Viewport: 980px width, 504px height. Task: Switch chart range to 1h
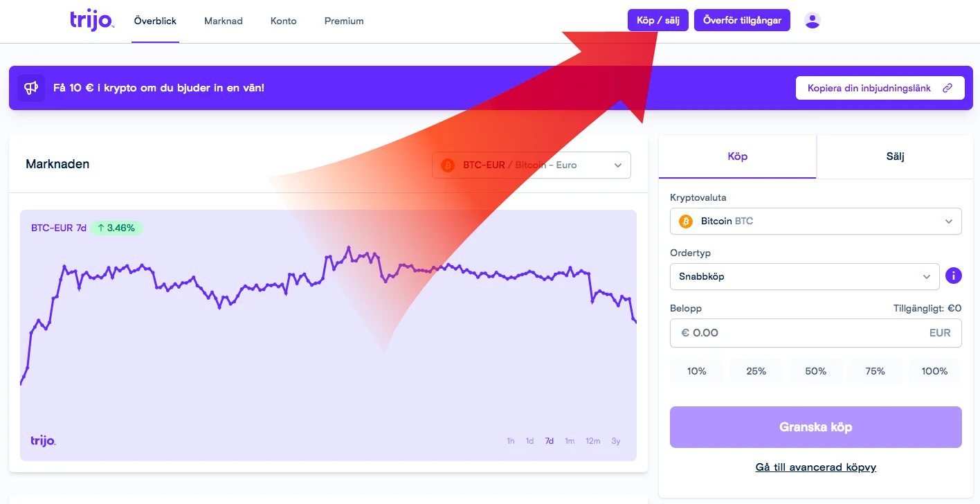pyautogui.click(x=511, y=441)
